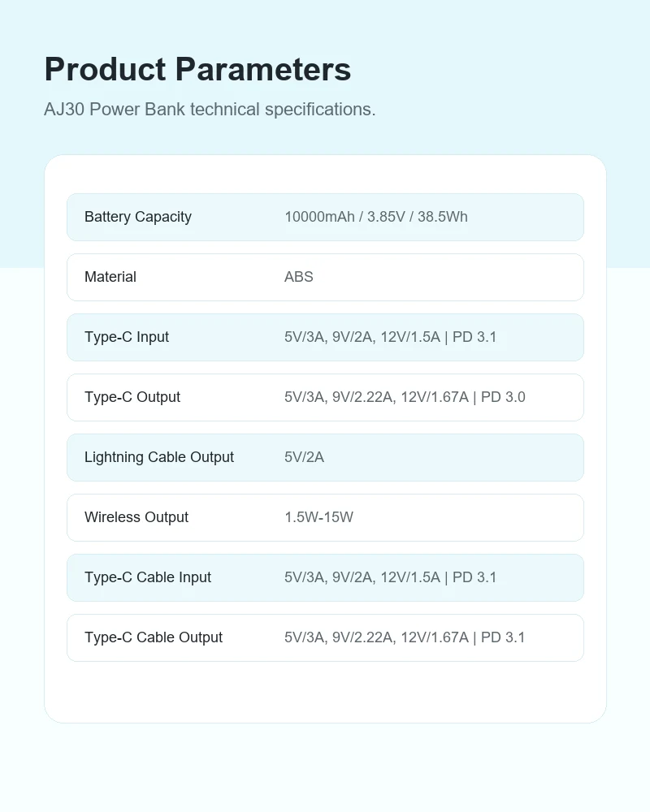Click the 'Product Parameters' heading
The image size is (650, 812).
click(197, 69)
